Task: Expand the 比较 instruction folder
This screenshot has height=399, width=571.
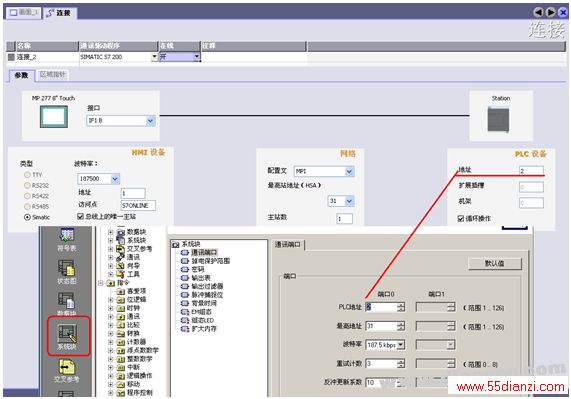Action: tap(110, 325)
